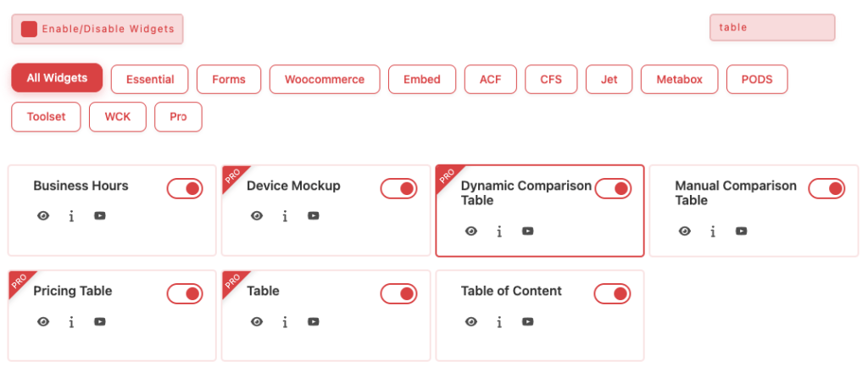Click the eye preview icon under Business Hours
Image resolution: width=868 pixels, height=373 pixels.
[x=43, y=216]
